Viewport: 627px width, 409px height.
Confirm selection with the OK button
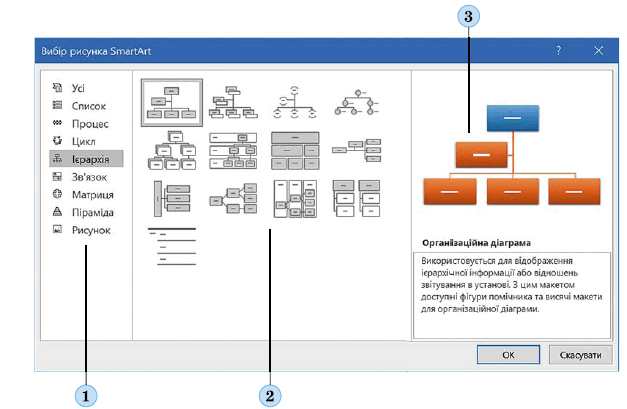click(x=508, y=355)
